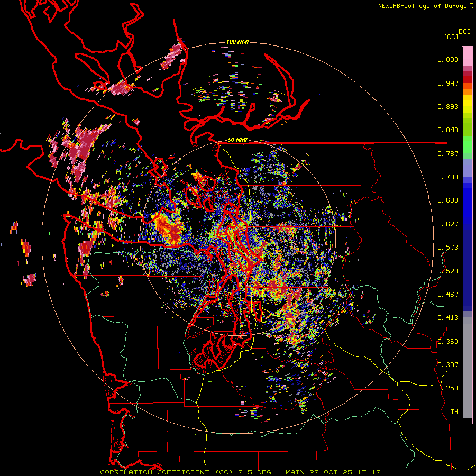Click the 0.520 value on the color scale
The width and height of the screenshot is (476, 476).
[x=448, y=271]
